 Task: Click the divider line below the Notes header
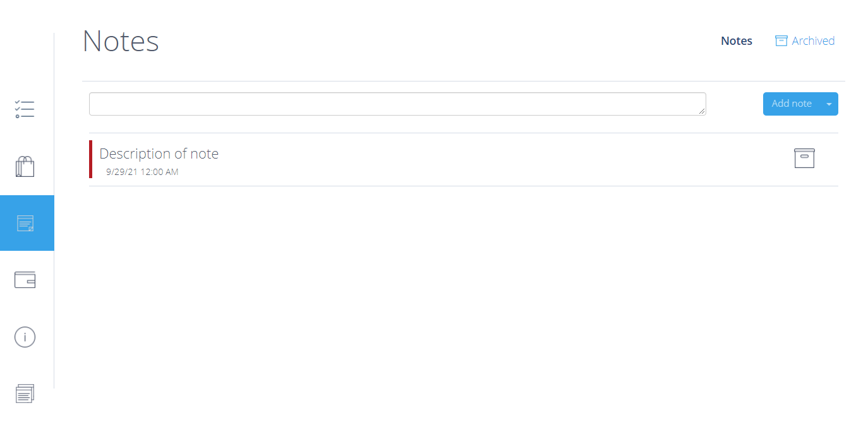click(463, 81)
